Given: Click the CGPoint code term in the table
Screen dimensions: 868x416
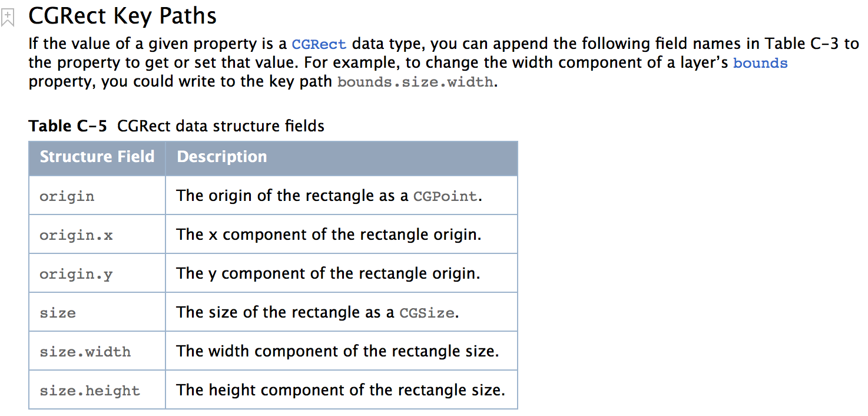Looking at the screenshot, I should tap(445, 196).
